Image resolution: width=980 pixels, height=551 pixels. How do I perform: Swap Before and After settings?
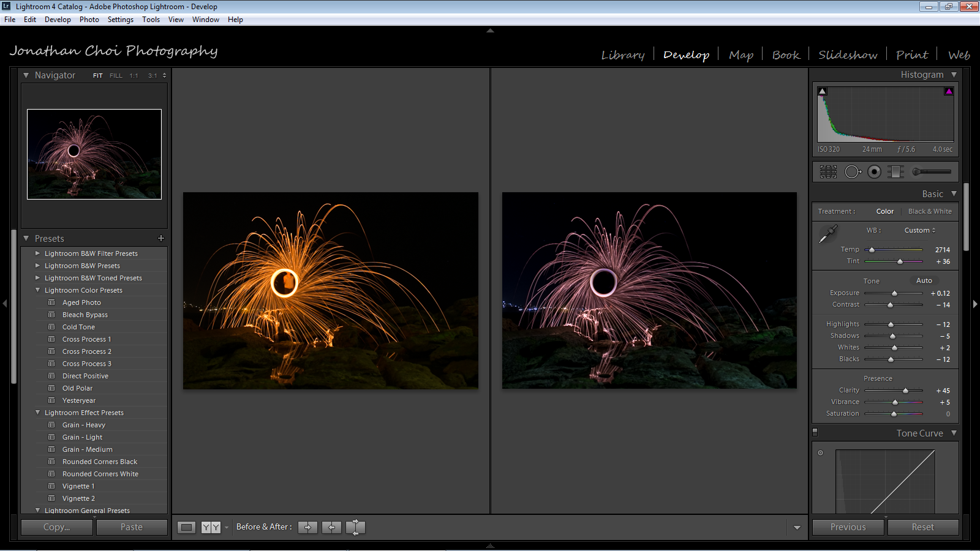click(355, 527)
